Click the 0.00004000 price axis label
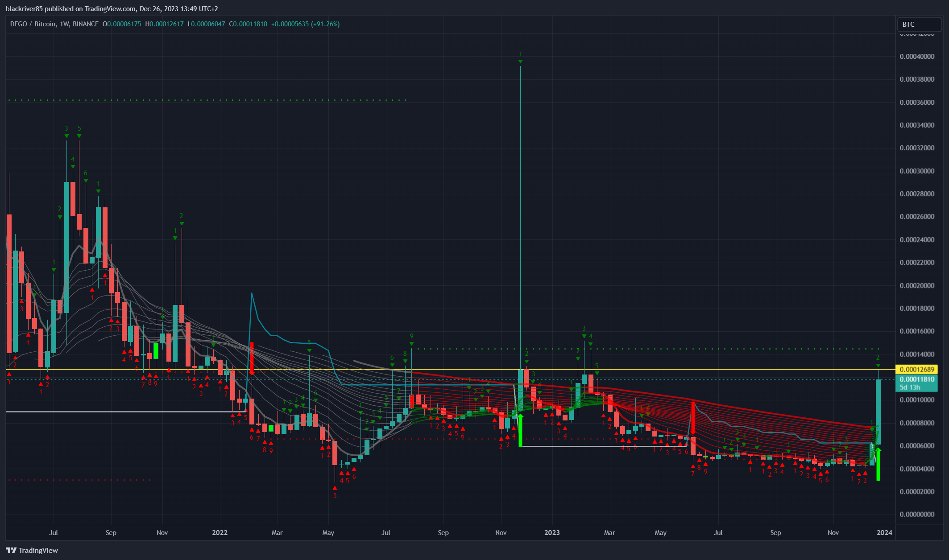 (x=917, y=469)
